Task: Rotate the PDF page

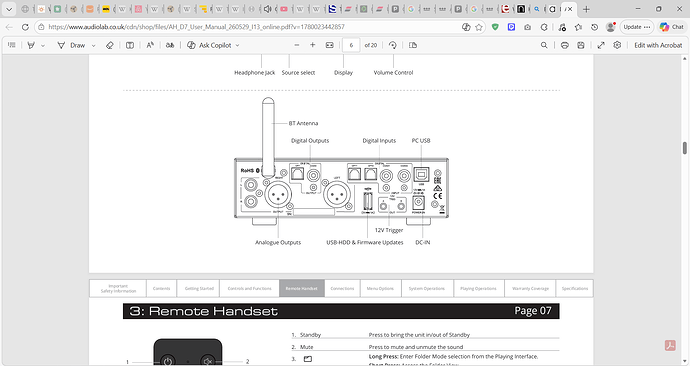Action: pyautogui.click(x=393, y=45)
